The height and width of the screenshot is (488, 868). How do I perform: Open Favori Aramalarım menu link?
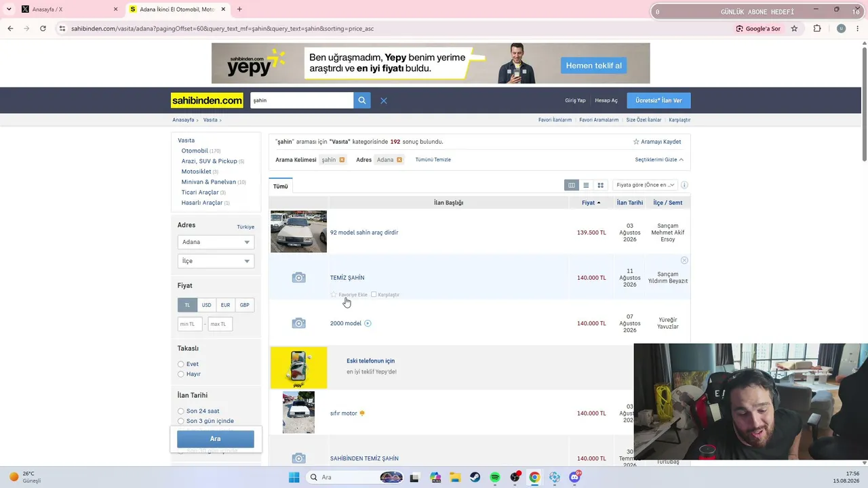pos(599,120)
